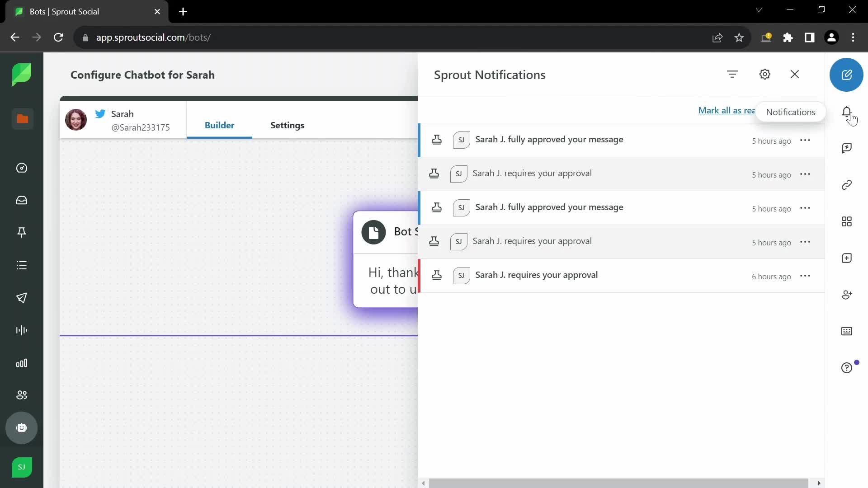Open the list feeds icon in sidebar
The height and width of the screenshot is (488, 868).
point(22,265)
